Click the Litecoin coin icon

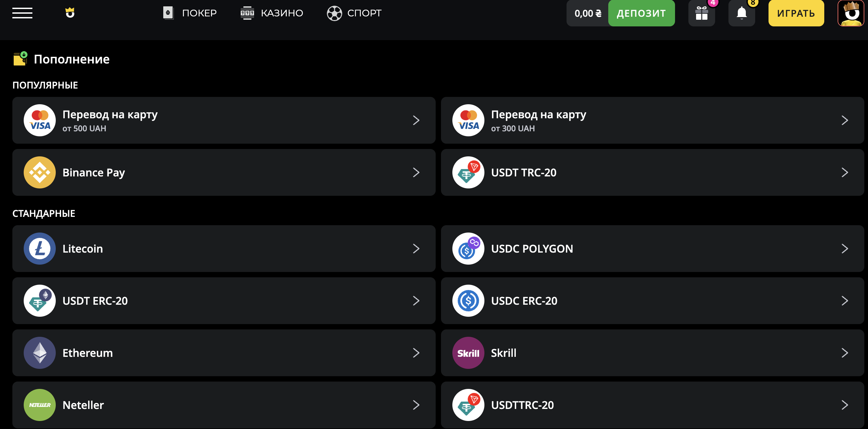coord(40,249)
